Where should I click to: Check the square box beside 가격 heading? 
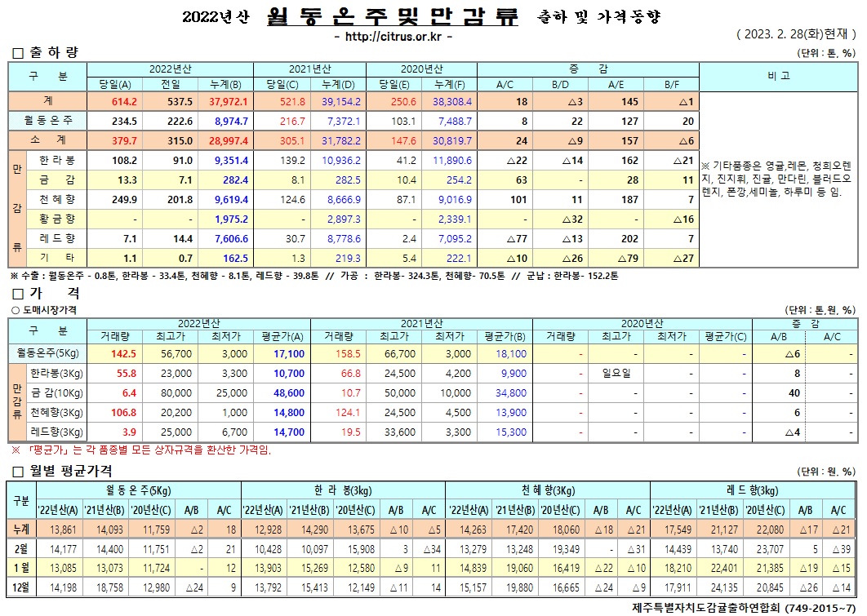[17, 293]
